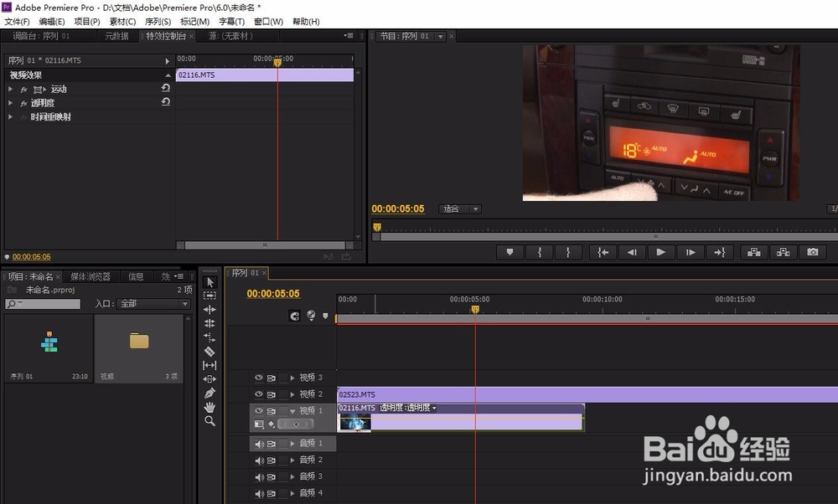Viewport: 838px width, 504px height.
Task: Click Show Keyframes icon on 视频 1
Action: (272, 424)
